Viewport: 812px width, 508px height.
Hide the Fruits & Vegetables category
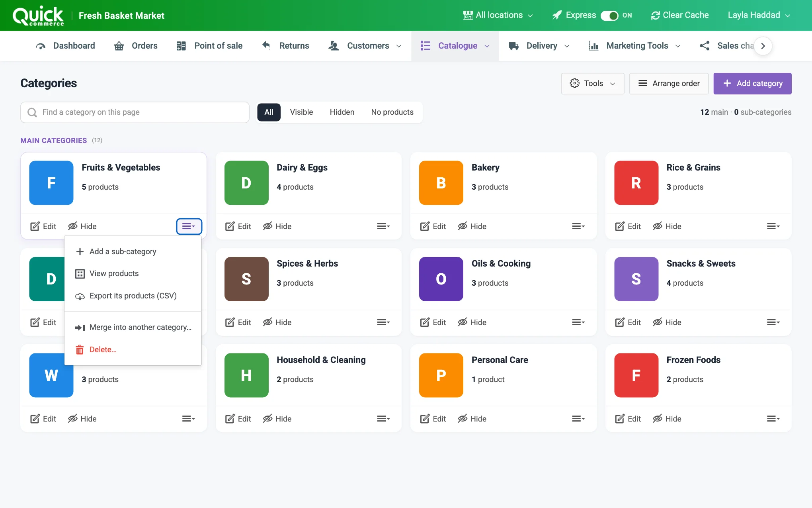82,226
